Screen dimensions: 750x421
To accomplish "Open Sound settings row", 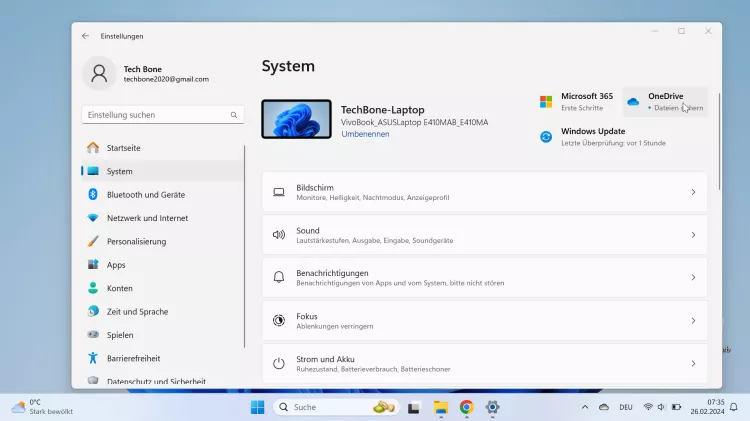I will click(x=485, y=235).
